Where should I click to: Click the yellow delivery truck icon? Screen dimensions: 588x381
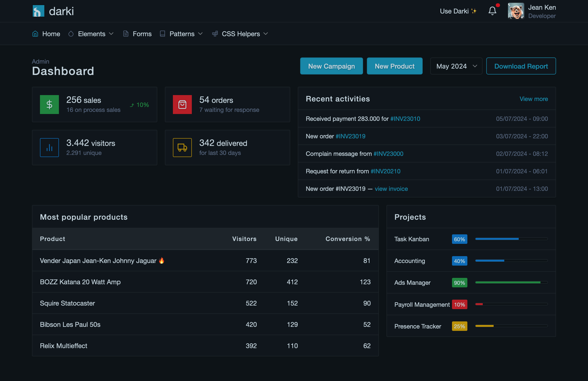[x=182, y=148]
